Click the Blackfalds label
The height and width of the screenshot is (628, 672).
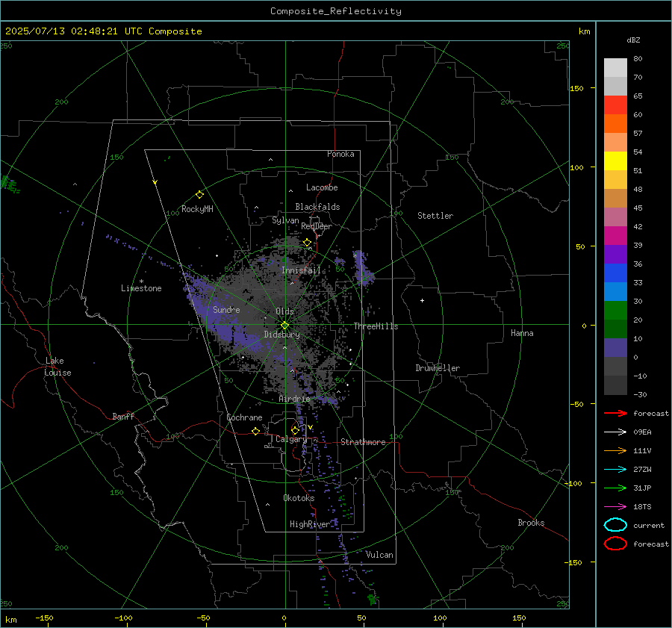[317, 207]
